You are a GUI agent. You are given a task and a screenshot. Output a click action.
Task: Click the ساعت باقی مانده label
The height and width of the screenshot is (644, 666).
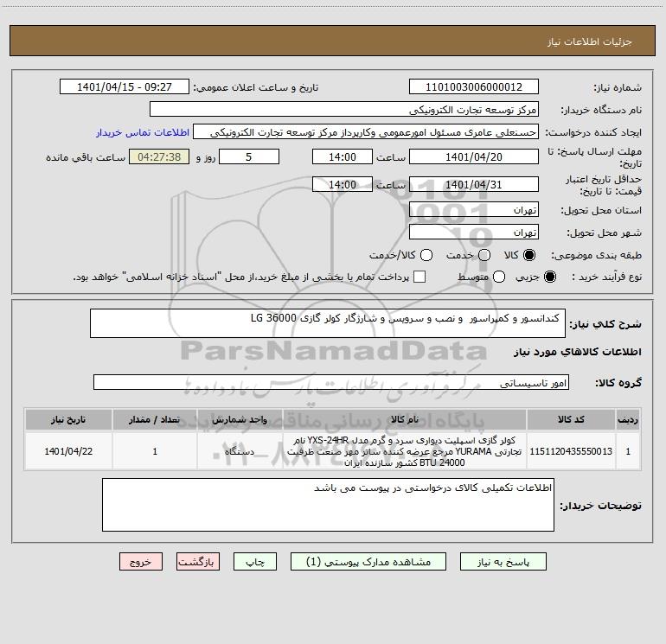tap(86, 157)
